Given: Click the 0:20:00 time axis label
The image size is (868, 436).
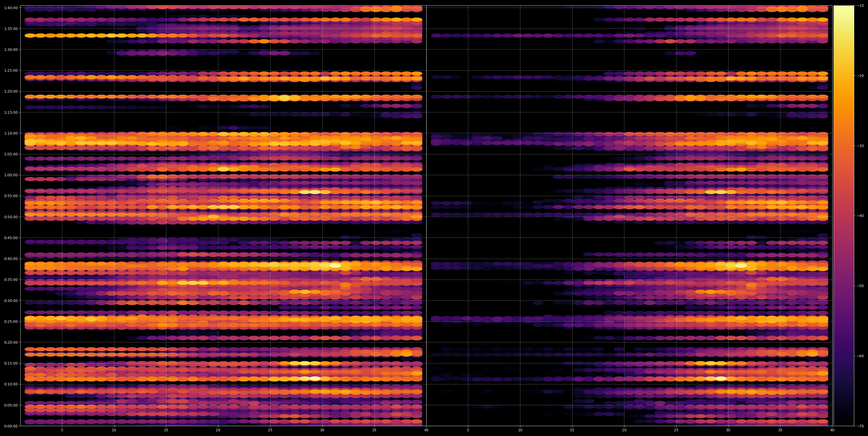Looking at the screenshot, I should (11, 342).
